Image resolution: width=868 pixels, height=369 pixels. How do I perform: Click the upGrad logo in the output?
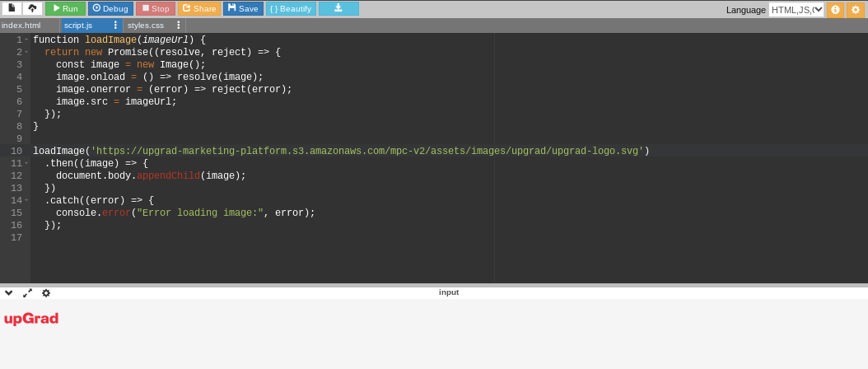point(31,319)
